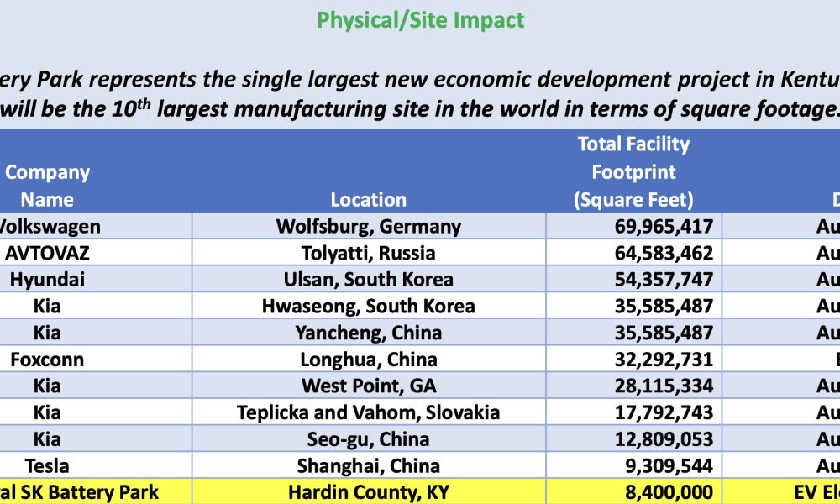
Task: Click the "Physical/Site Impact" heading
Action: pyautogui.click(x=421, y=20)
